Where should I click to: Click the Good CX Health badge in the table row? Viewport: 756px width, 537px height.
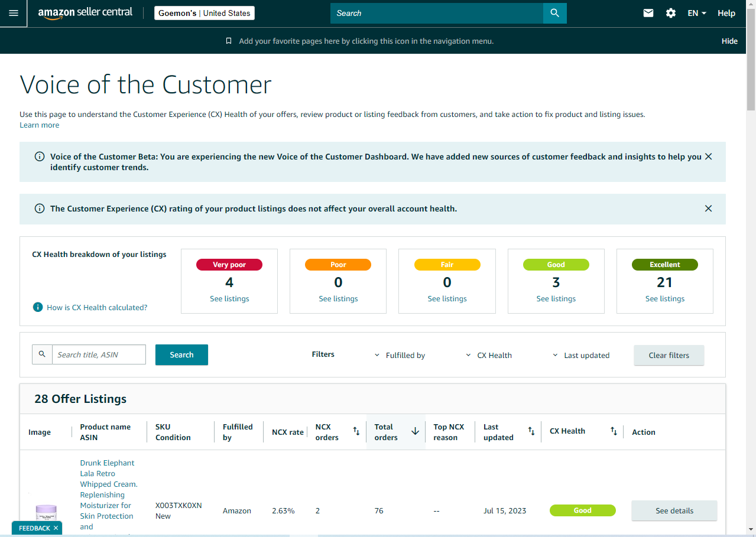pyautogui.click(x=583, y=510)
